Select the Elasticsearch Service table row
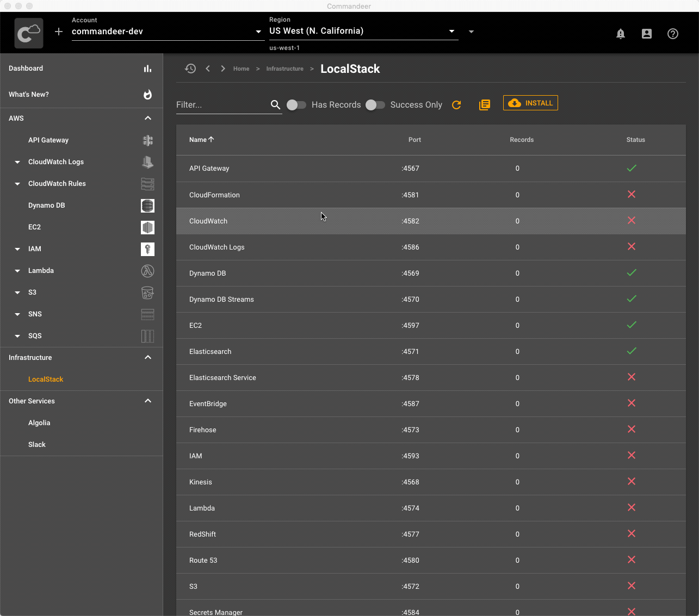This screenshot has height=616, width=699. (431, 378)
